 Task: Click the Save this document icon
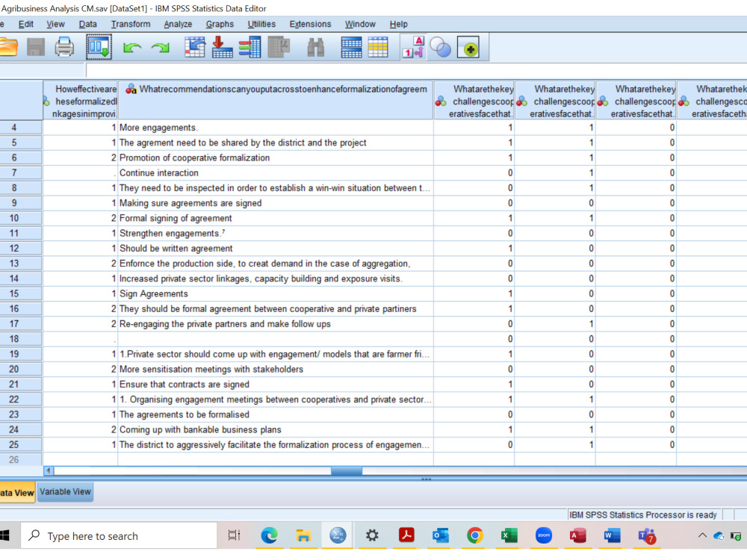36,47
